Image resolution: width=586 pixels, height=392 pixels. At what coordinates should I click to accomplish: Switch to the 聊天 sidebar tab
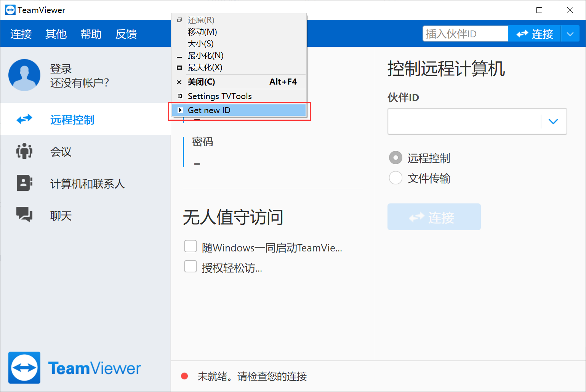point(85,215)
